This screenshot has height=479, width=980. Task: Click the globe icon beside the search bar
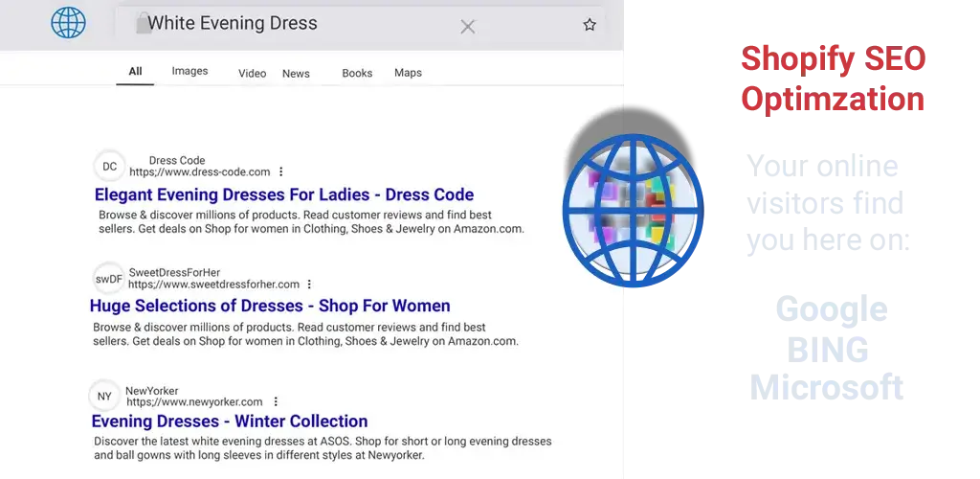click(x=68, y=22)
